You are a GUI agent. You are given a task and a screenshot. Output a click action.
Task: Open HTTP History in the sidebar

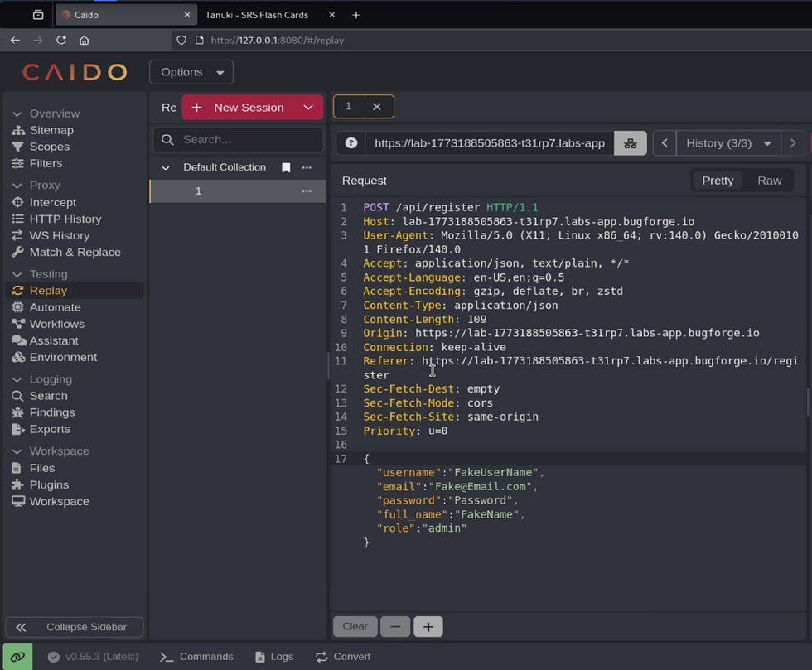65,219
